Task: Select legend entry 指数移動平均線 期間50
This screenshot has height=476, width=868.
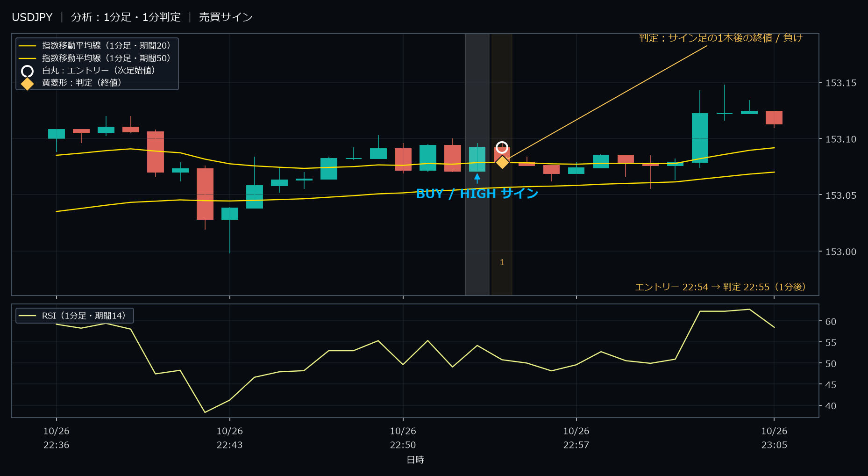Action: coord(95,58)
